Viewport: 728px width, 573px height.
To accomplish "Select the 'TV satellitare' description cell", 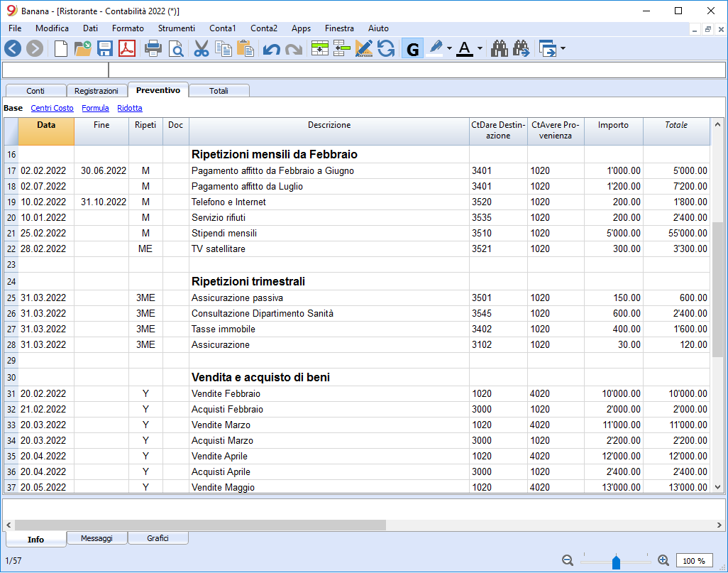I will tap(329, 249).
